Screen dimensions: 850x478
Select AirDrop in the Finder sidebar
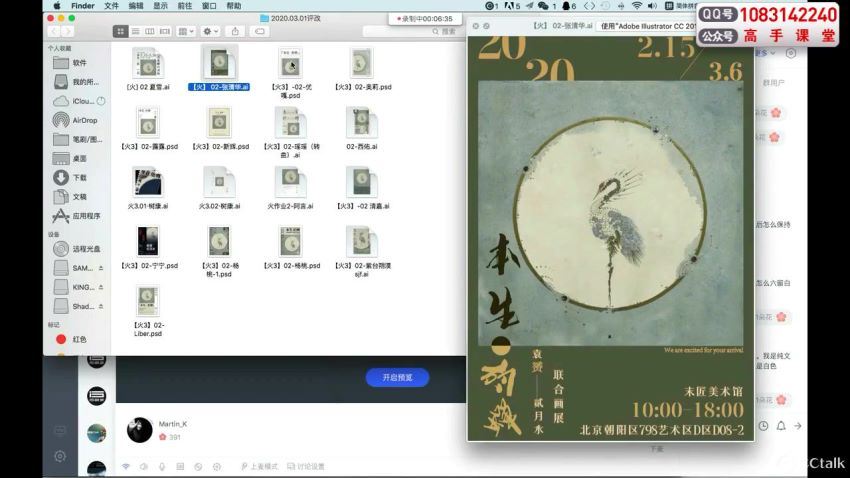85,120
